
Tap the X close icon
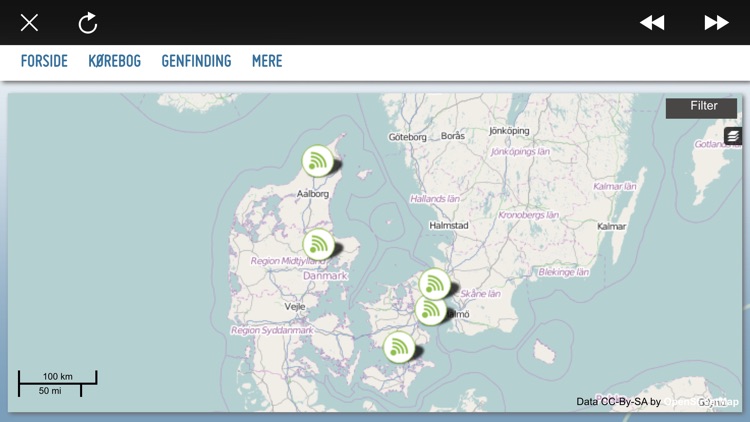[x=29, y=22]
